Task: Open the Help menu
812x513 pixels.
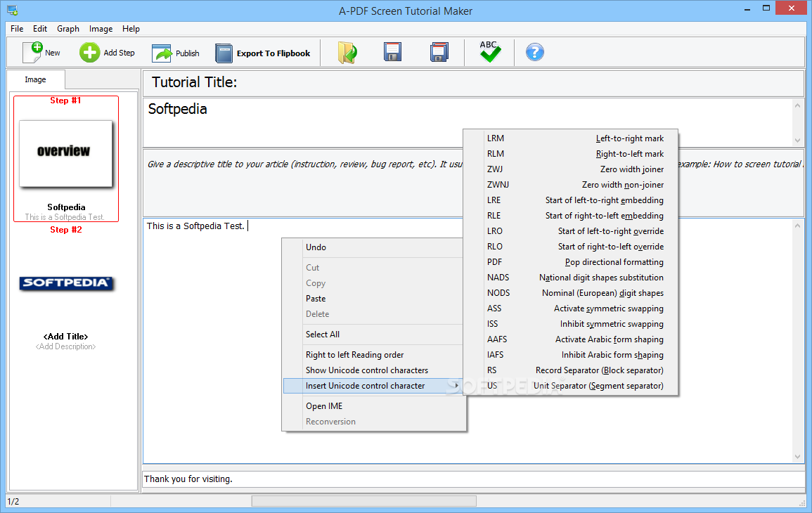Action: point(131,29)
